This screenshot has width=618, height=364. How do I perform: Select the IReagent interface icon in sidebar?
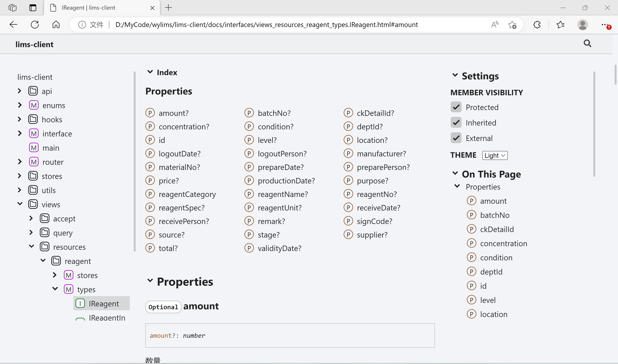(81, 303)
